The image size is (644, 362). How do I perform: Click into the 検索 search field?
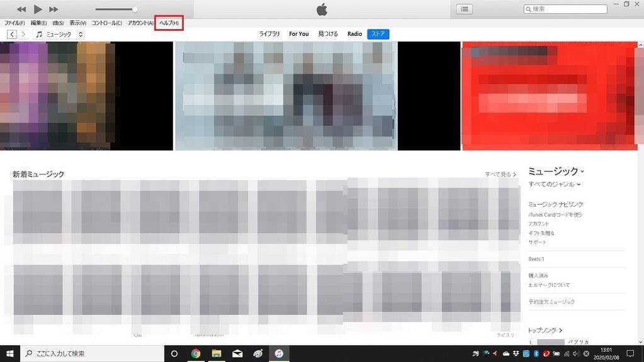[x=565, y=9]
